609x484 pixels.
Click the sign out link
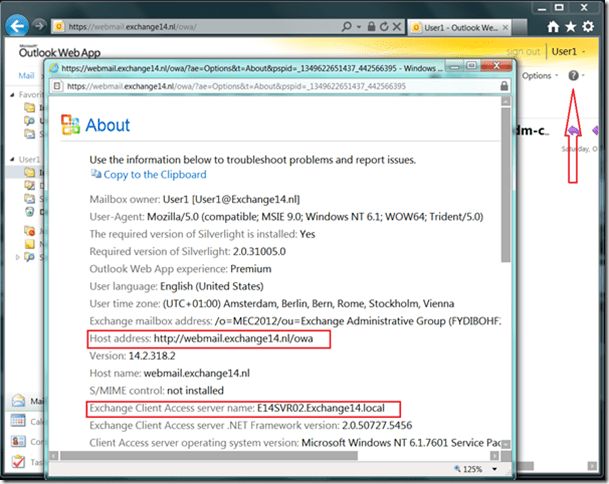point(522,52)
